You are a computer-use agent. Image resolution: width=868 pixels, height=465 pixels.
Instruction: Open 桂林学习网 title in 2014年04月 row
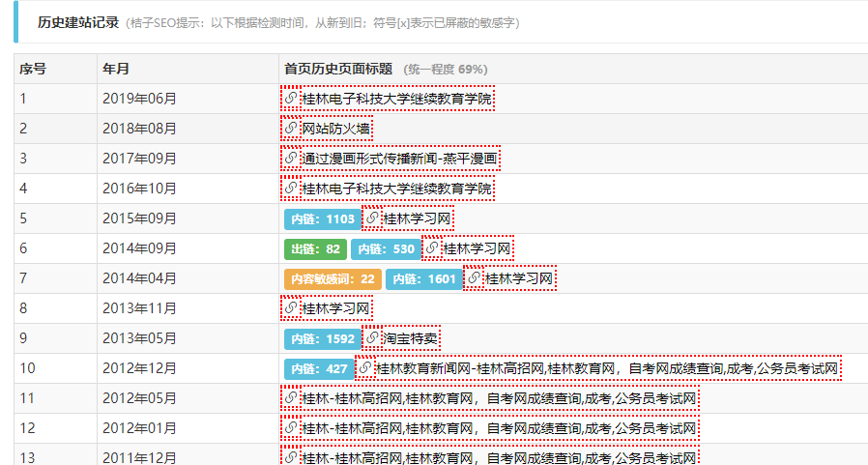coord(519,279)
